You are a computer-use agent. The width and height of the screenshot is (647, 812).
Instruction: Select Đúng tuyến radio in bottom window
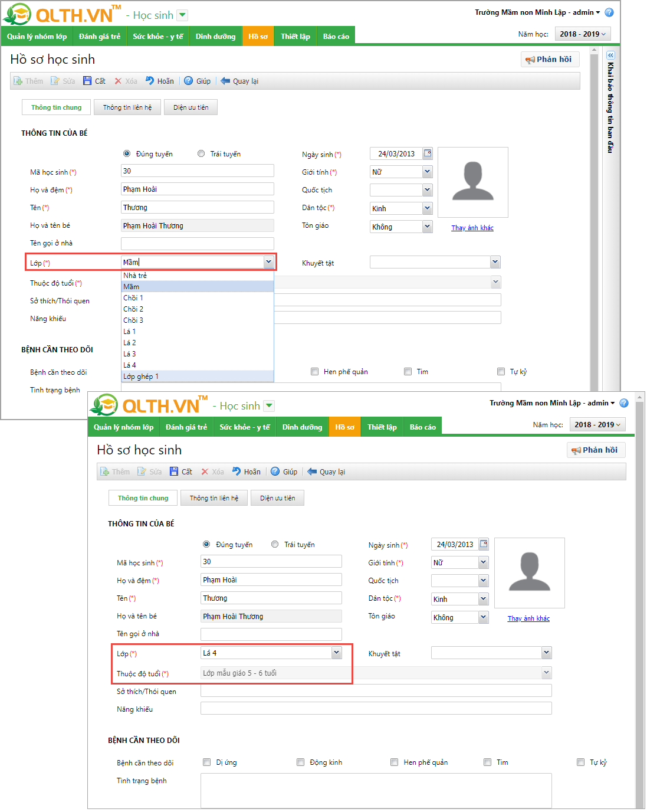click(206, 544)
